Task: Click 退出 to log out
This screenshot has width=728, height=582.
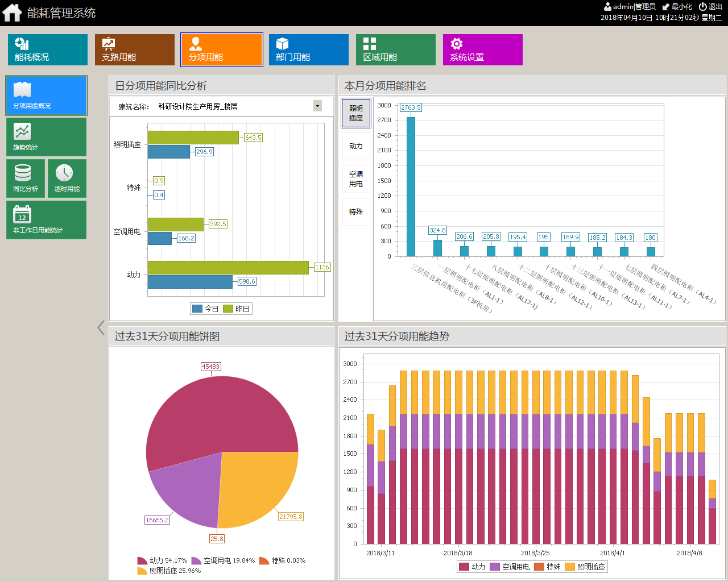Action: click(711, 7)
